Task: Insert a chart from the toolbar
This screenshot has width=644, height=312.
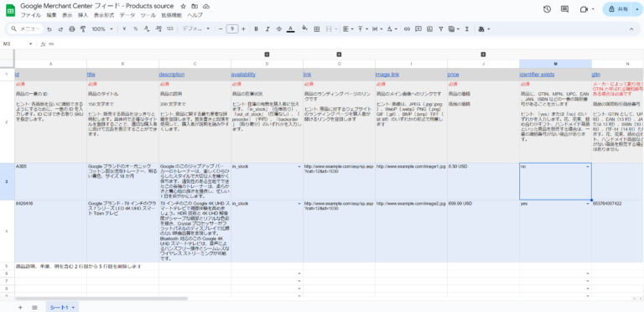Action: (x=429, y=29)
